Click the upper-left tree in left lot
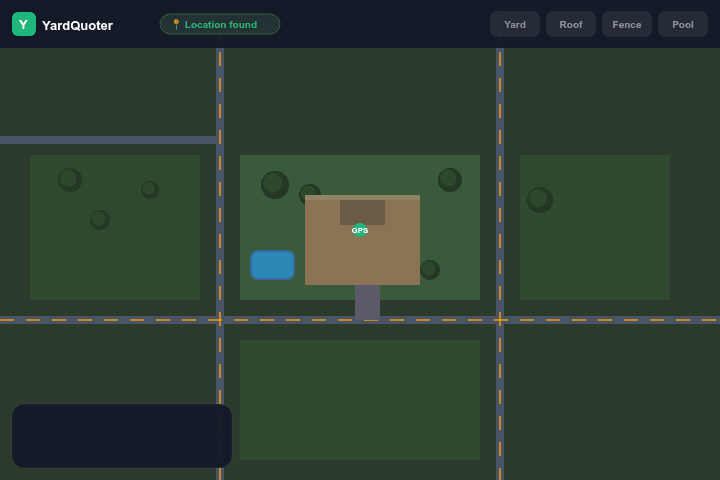Image resolution: width=720 pixels, height=480 pixels. click(70, 180)
